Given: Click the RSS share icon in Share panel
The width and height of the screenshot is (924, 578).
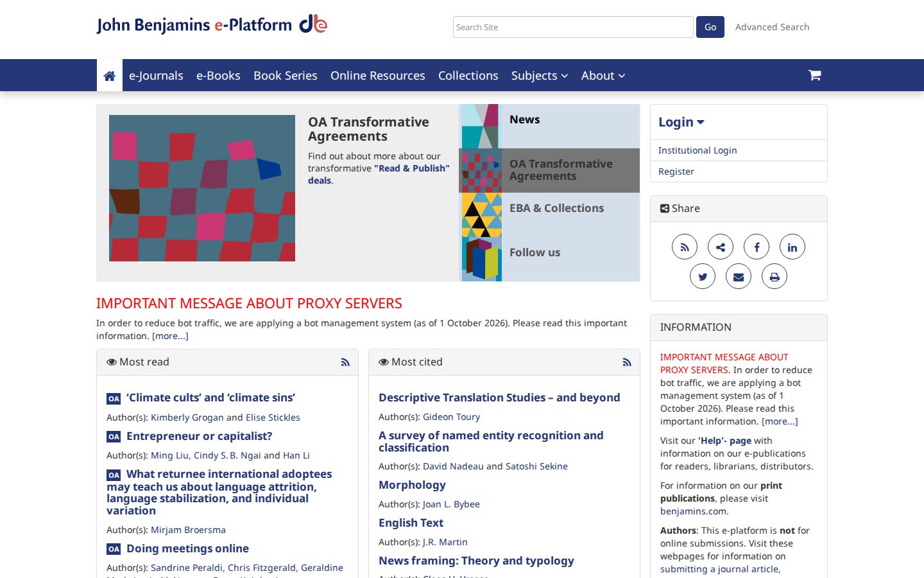Looking at the screenshot, I should pyautogui.click(x=685, y=247).
